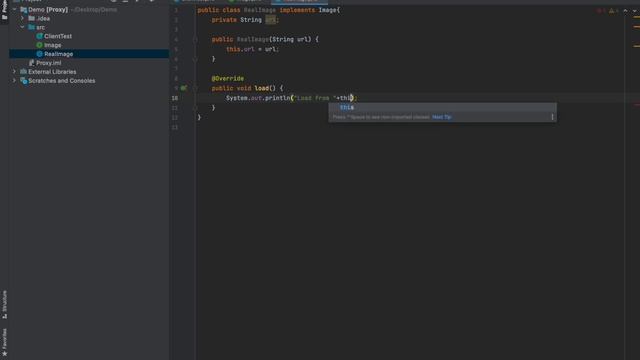Image resolution: width=640 pixels, height=360 pixels.
Task: Open the Favorites tool window tab
Action: [x=4, y=342]
